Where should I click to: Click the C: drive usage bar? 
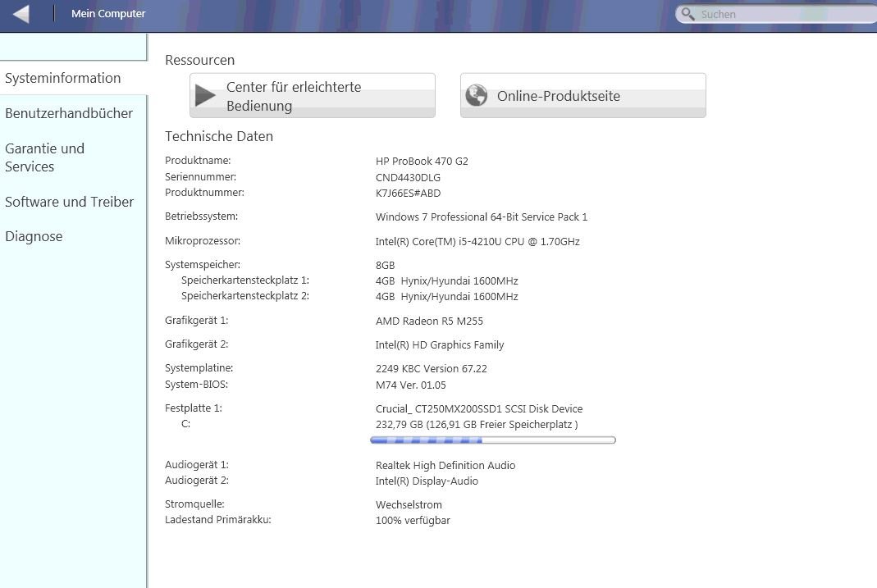tap(493, 440)
